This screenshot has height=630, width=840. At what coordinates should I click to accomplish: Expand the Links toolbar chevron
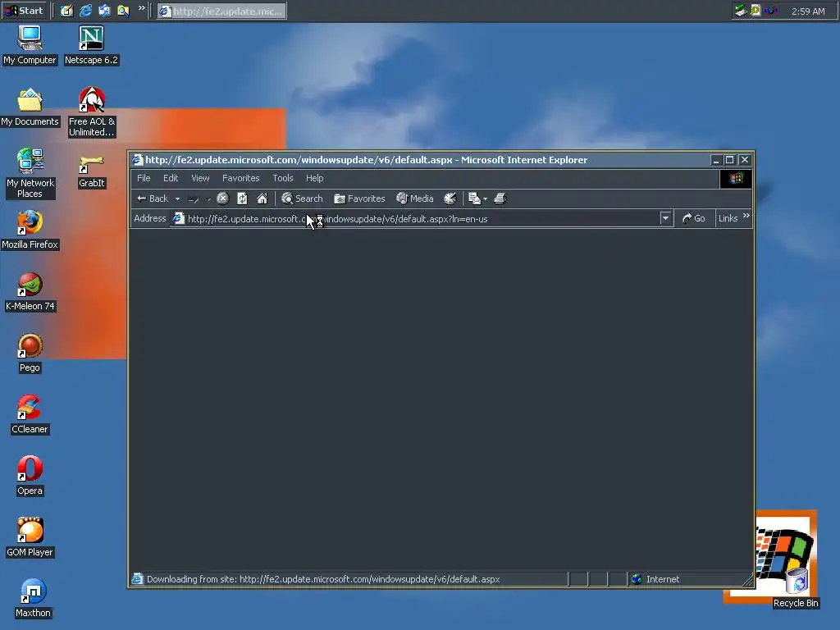coord(746,216)
